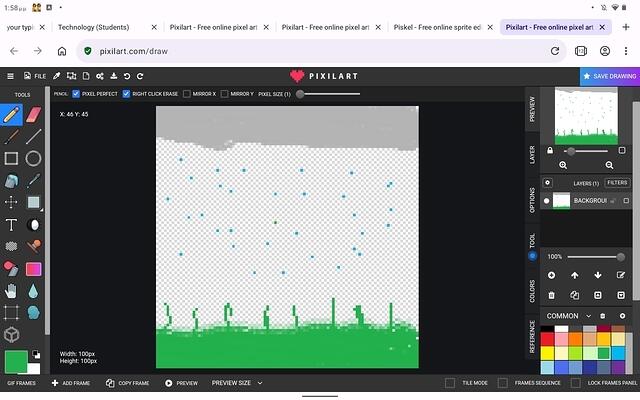Choose the Paint Bucket fill tool
640x400 pixels.
[x=11, y=181]
